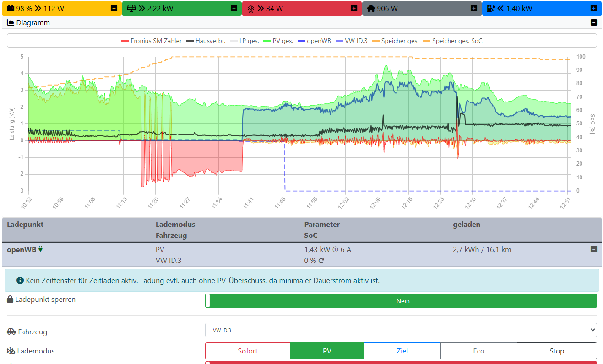This screenshot has width=603, height=364.
Task: Click the green plug icon beside openWB
Action: 41,249
